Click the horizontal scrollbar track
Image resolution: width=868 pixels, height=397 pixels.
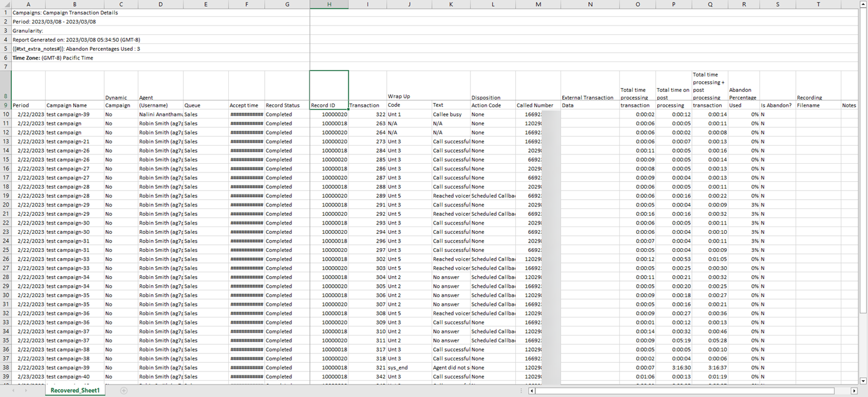coord(694,391)
